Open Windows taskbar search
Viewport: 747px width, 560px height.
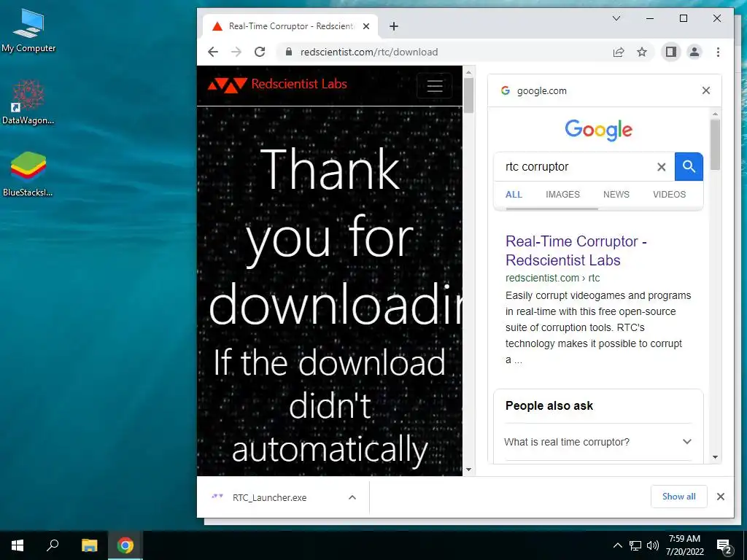point(53,545)
